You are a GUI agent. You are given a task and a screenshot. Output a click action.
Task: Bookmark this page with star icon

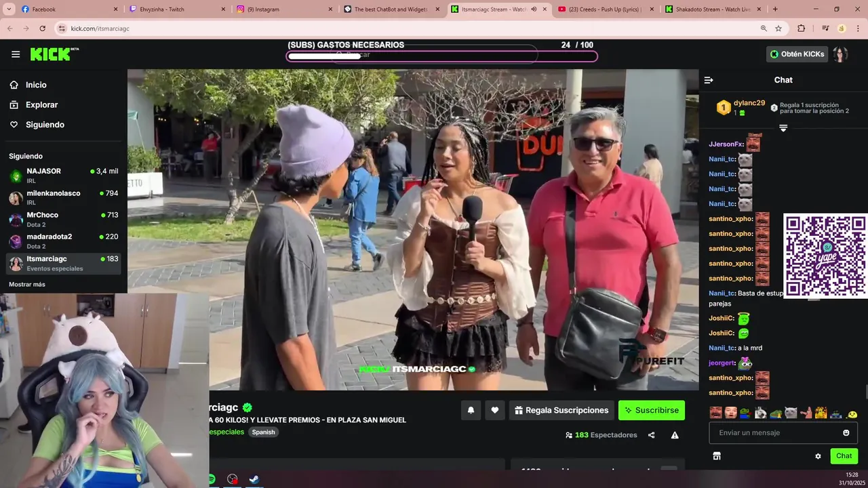[x=778, y=28]
